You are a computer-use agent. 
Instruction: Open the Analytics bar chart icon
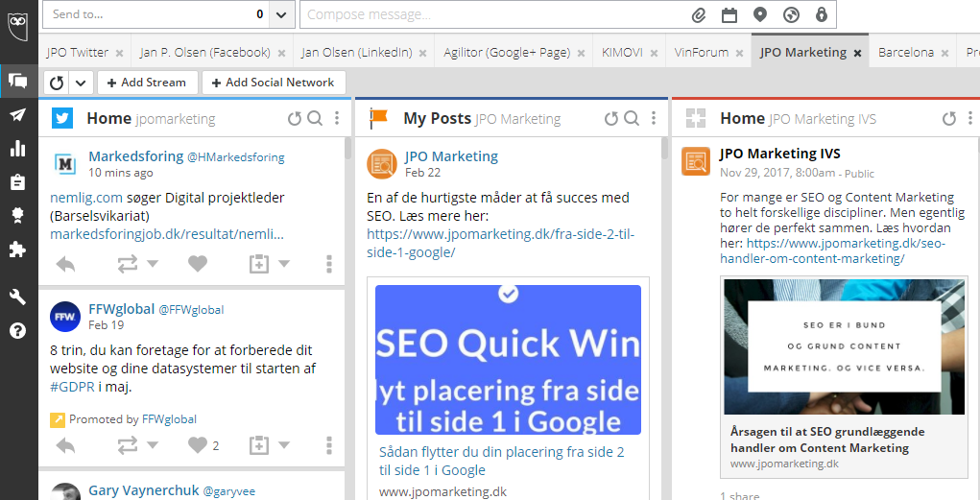[18, 148]
